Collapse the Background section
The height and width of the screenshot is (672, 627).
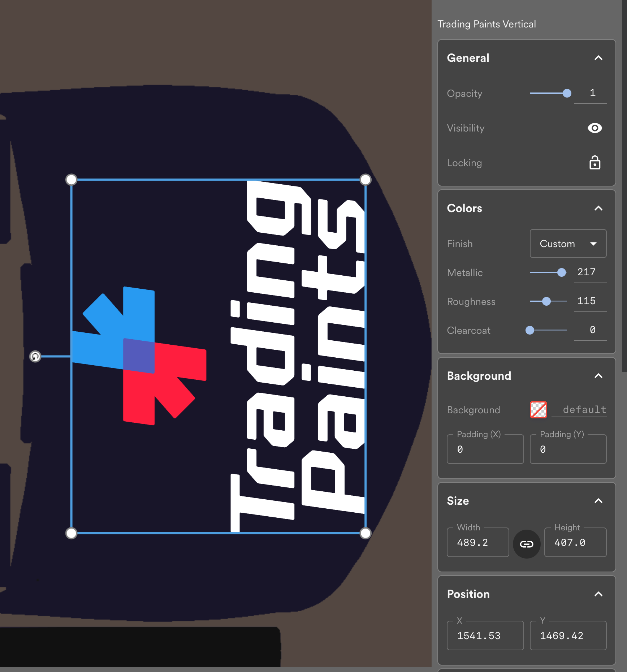[598, 376]
